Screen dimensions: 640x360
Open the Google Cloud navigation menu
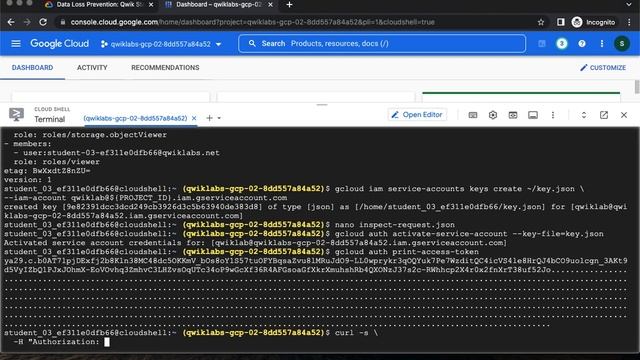(16, 44)
